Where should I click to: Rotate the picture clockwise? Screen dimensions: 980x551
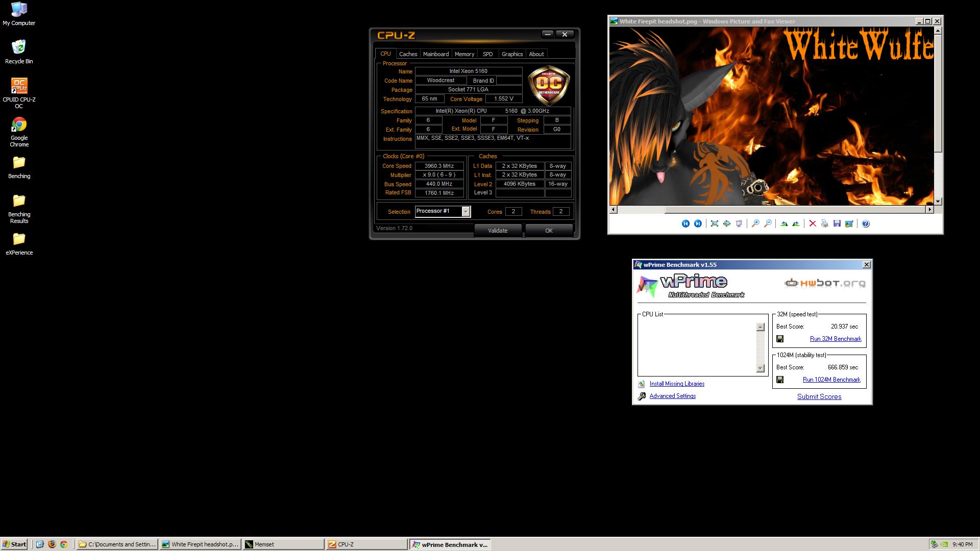pyautogui.click(x=784, y=223)
